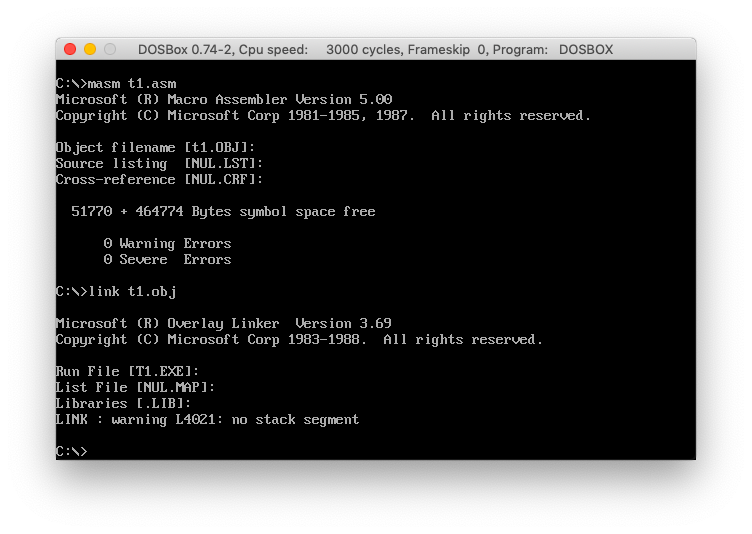
Task: Close the DOSBox window with red button
Action: pos(70,49)
